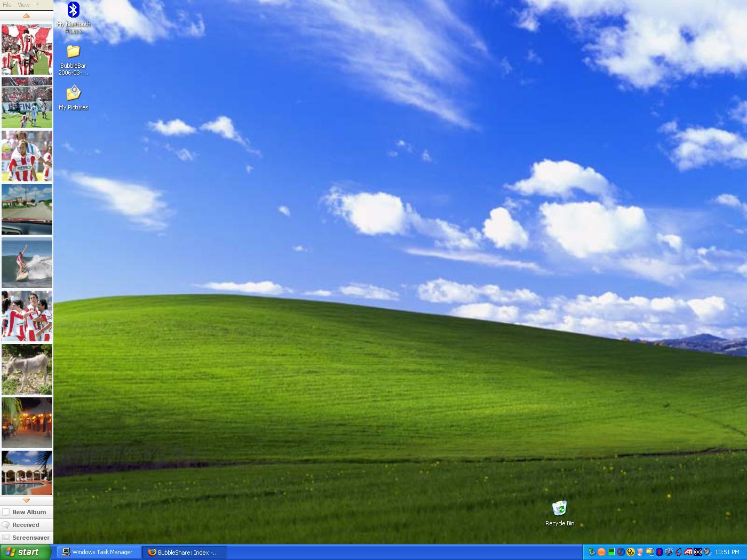Select the My Bluetooth Places desktop icon
Viewport: 747px width, 560px height.
[74, 18]
